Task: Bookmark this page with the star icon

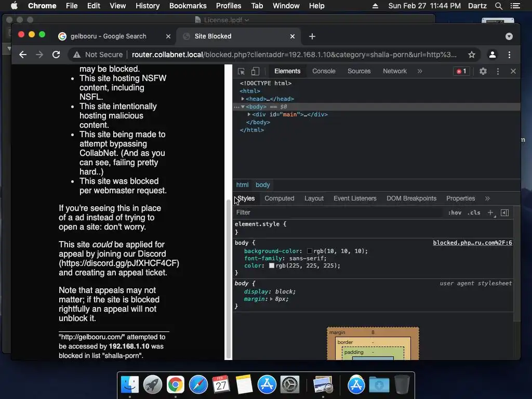Action: click(472, 55)
